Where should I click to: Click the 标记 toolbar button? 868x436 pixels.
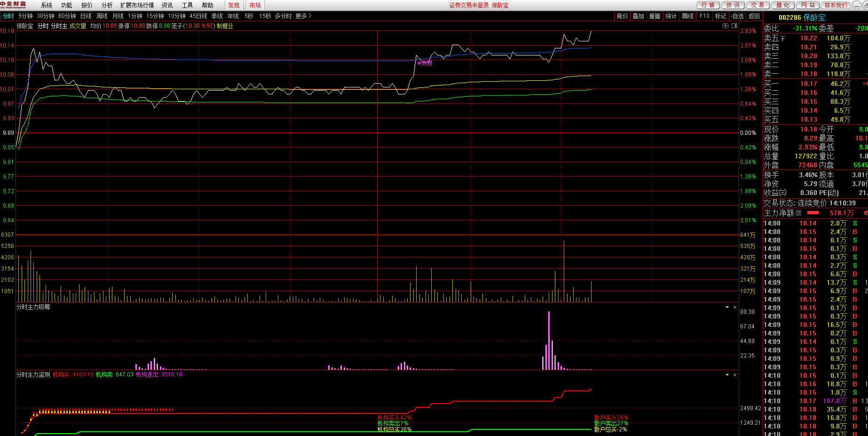pyautogui.click(x=721, y=16)
